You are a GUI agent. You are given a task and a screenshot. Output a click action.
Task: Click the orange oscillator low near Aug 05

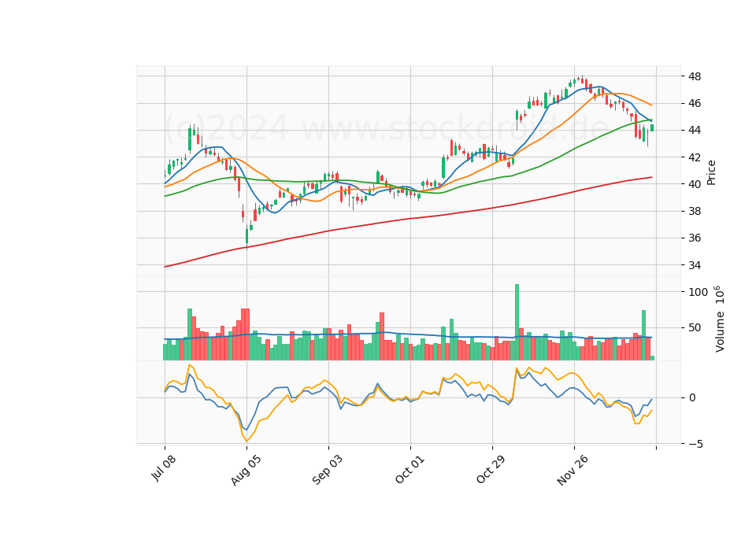pos(246,441)
